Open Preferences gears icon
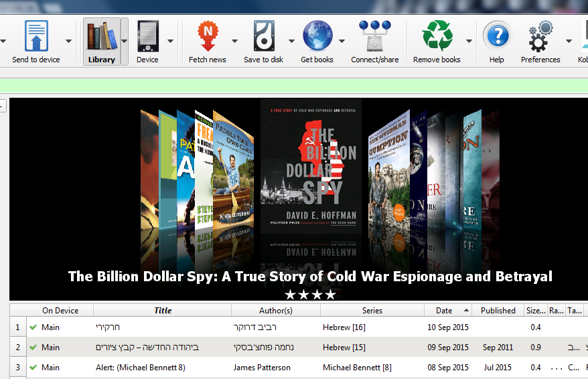 point(540,36)
